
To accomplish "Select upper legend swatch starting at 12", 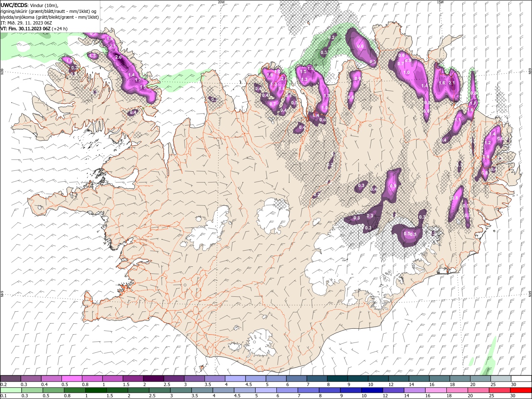I will [399, 379].
